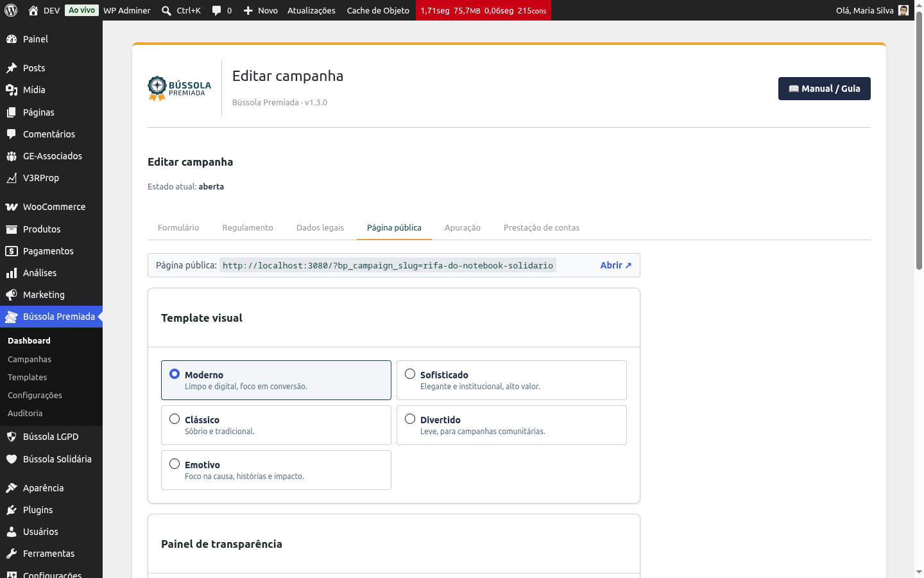Switch to the Formulário tab
The height and width of the screenshot is (578, 924).
pyautogui.click(x=178, y=228)
